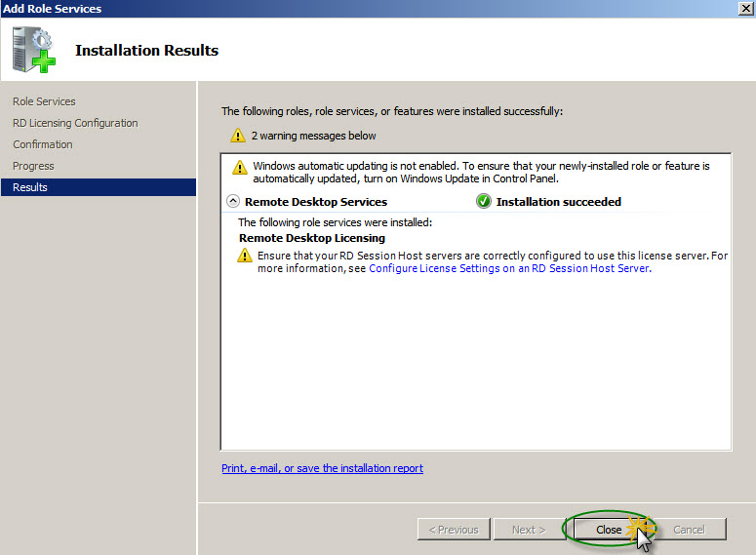Close the dialog with the title bar X
Image resolution: width=756 pixels, height=555 pixels.
[746, 8]
